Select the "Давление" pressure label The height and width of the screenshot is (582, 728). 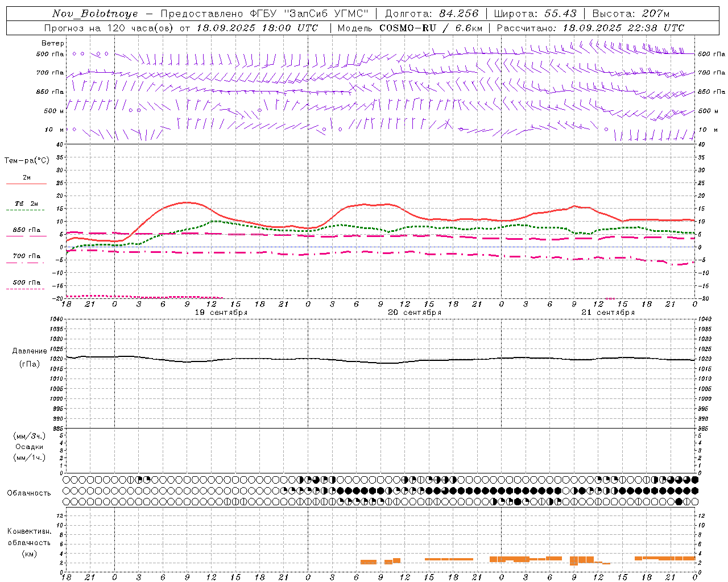coord(30,351)
